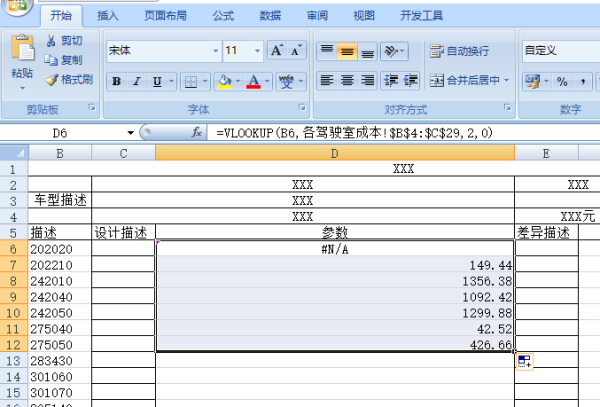Click the phonetic guide (wén) icon

[287, 81]
